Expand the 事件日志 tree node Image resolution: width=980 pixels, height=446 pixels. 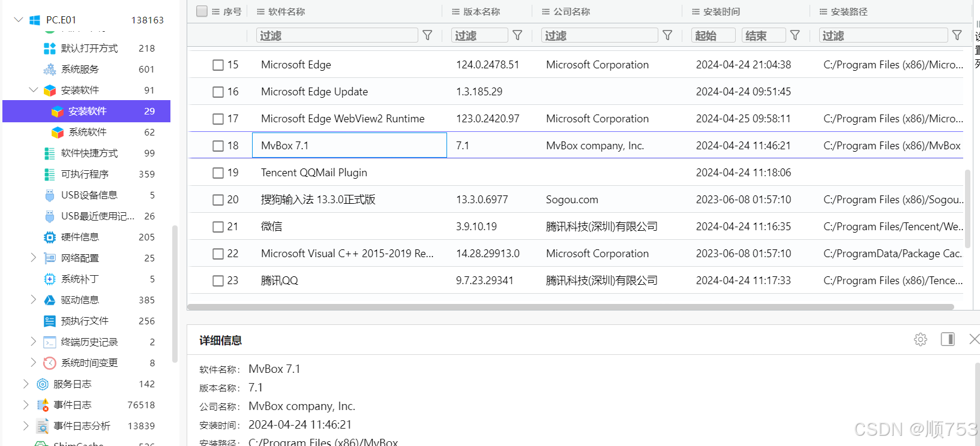(x=26, y=405)
